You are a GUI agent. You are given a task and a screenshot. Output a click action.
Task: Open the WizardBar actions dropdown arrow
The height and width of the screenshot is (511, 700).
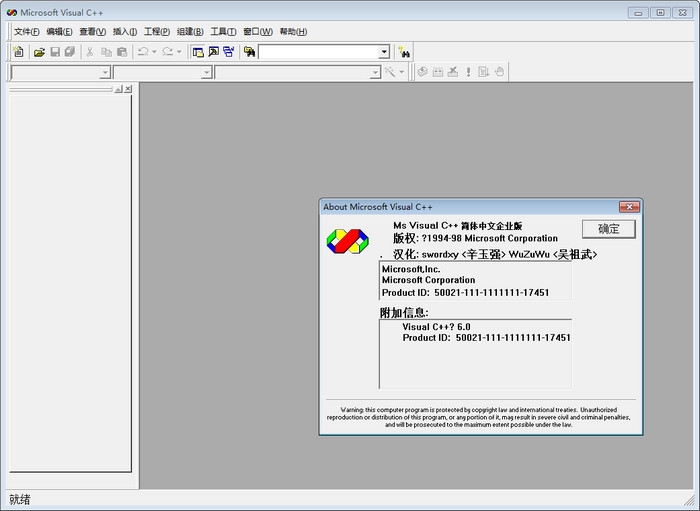coord(401,72)
